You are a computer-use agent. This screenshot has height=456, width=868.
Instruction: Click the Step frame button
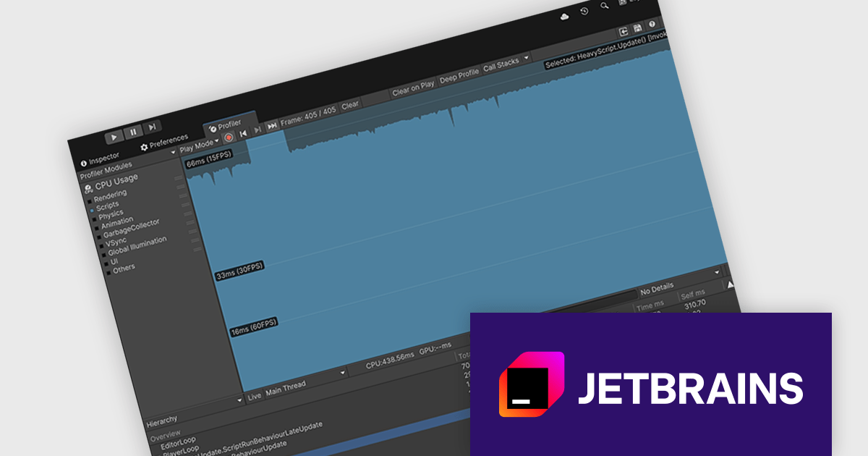[152, 127]
